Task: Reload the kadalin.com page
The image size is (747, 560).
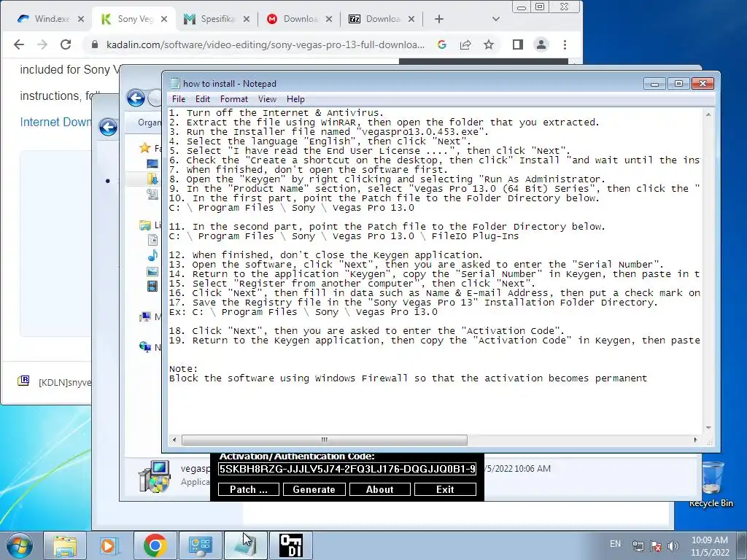Action: tap(66, 44)
